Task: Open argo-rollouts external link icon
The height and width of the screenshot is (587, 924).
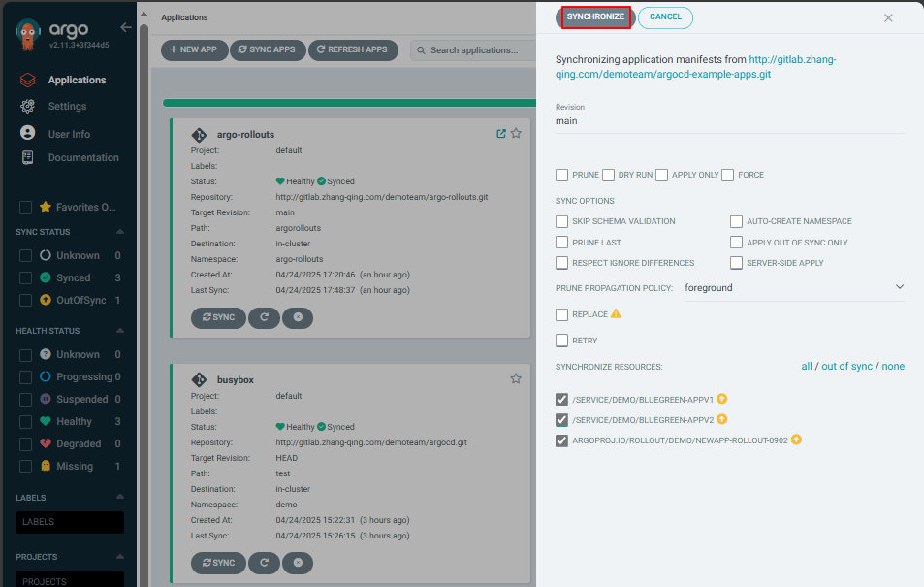Action: [501, 133]
